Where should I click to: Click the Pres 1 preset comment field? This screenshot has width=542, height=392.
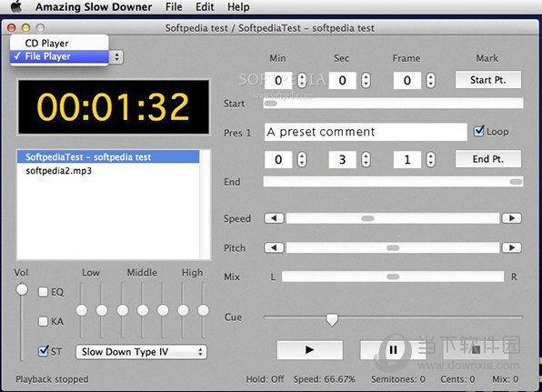366,132
